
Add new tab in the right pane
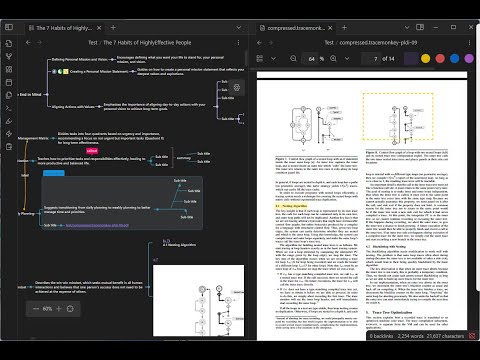pos(344,28)
